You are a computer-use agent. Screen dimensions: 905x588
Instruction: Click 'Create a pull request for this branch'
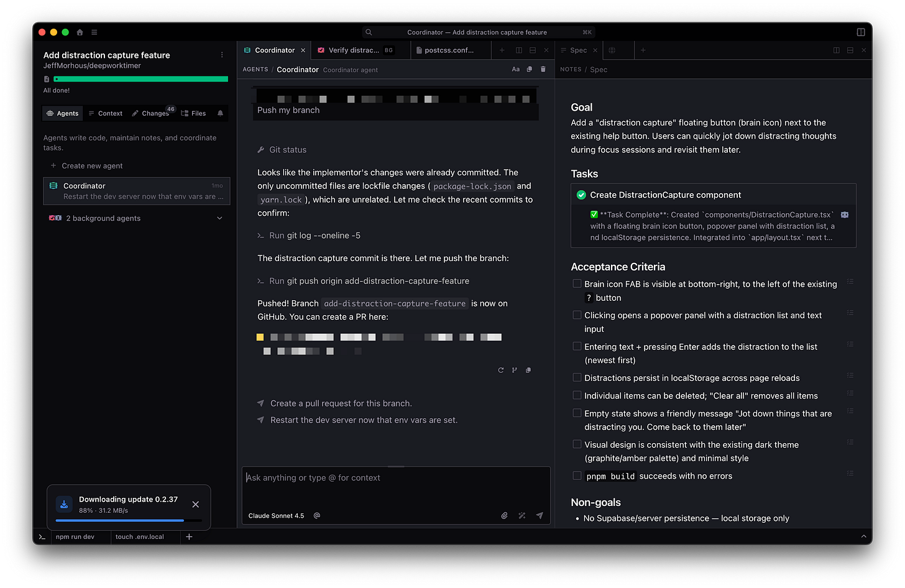[x=341, y=403]
